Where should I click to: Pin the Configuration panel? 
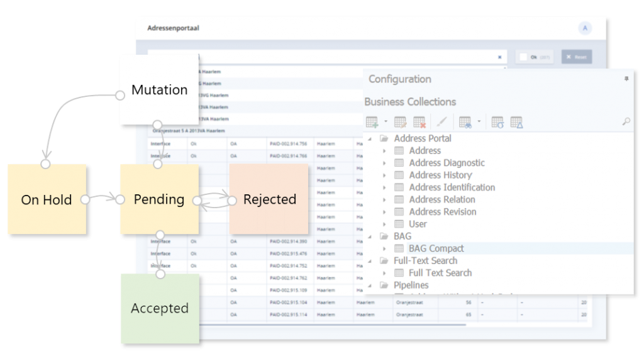point(626,79)
